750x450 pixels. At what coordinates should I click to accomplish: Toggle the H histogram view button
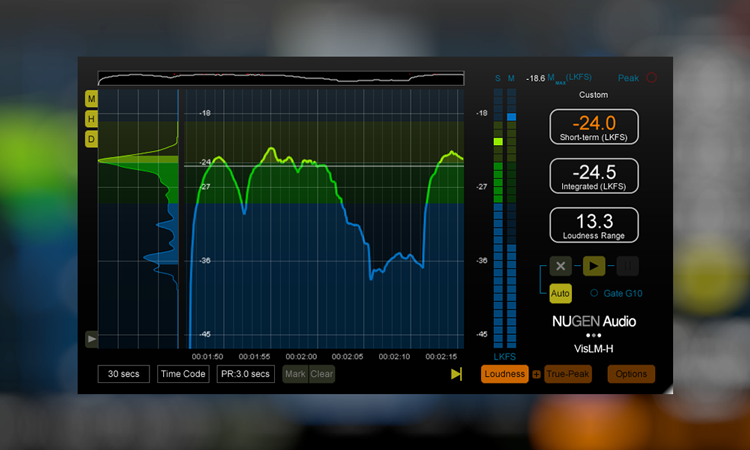point(91,119)
